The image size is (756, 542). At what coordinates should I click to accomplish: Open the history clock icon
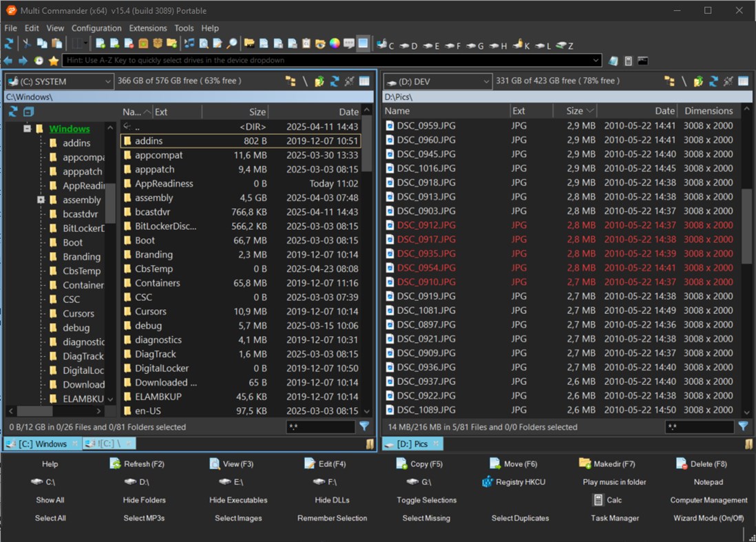[x=39, y=61]
